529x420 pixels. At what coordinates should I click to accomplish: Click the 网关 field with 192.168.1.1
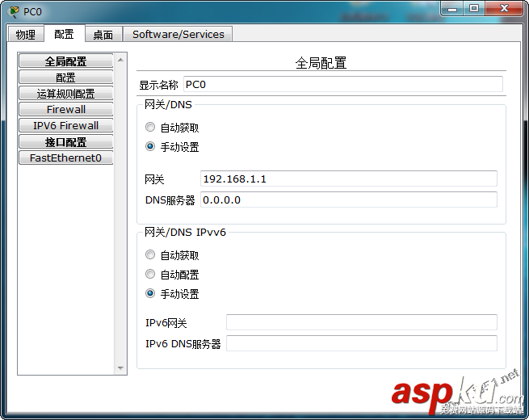[349, 178]
